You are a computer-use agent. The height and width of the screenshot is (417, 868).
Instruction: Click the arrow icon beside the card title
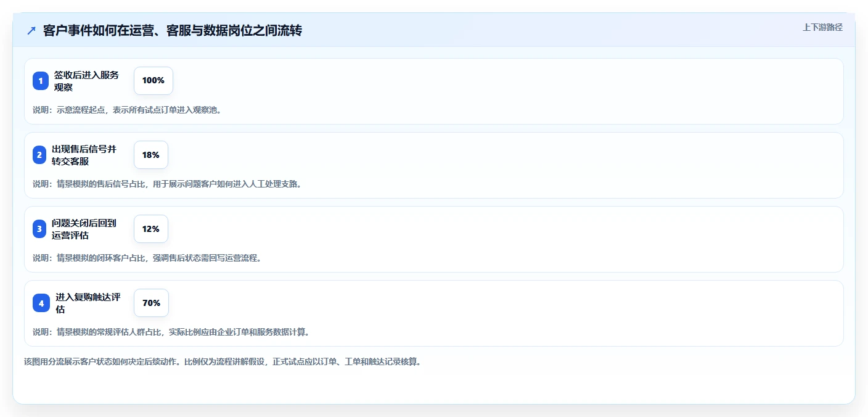[x=31, y=30]
